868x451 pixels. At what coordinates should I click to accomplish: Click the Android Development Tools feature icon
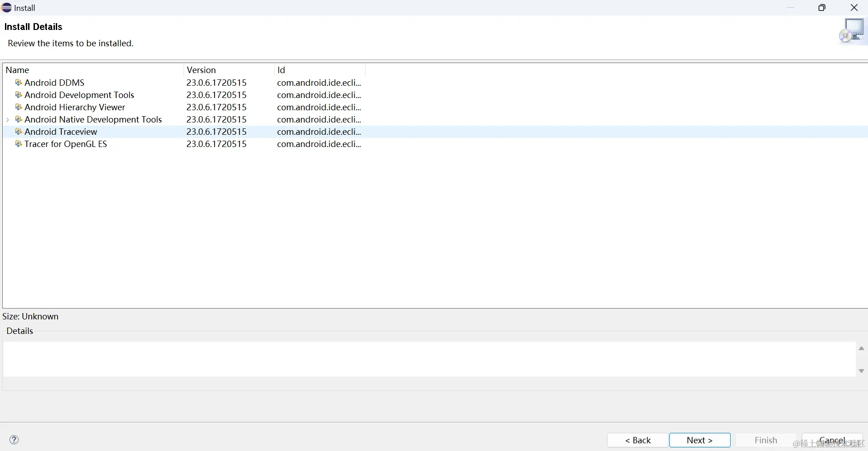pyautogui.click(x=19, y=95)
